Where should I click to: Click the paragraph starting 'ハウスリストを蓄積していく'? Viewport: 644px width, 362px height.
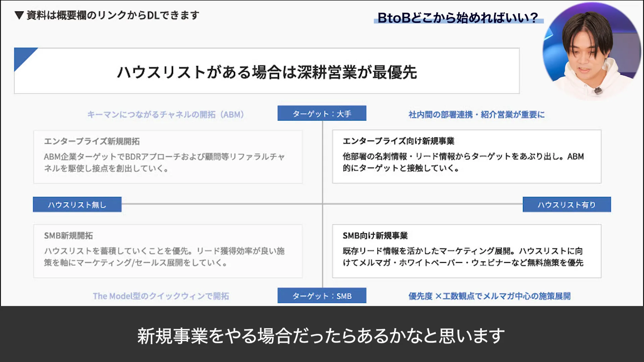coord(164,257)
